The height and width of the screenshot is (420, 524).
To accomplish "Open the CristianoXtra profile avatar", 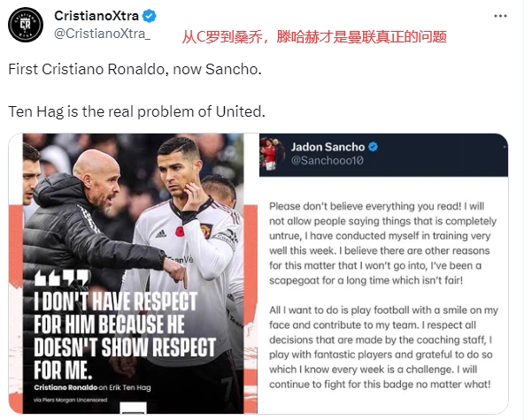I will (26, 25).
